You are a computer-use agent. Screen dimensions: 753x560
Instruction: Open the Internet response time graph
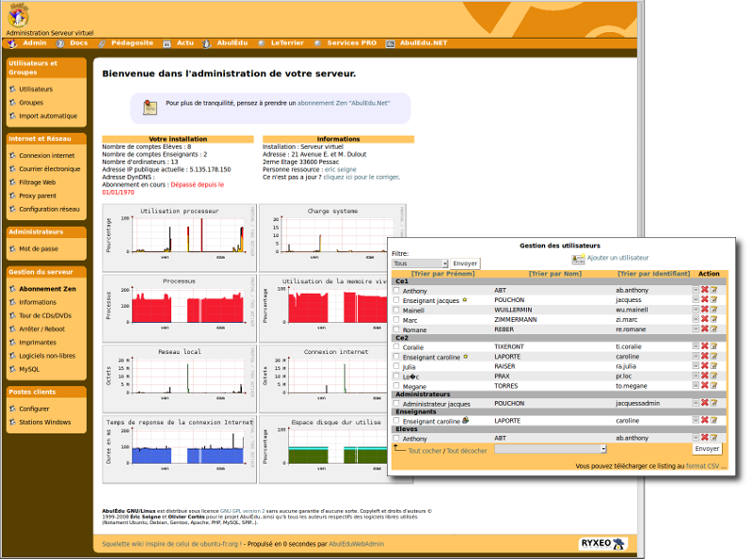pos(179,449)
